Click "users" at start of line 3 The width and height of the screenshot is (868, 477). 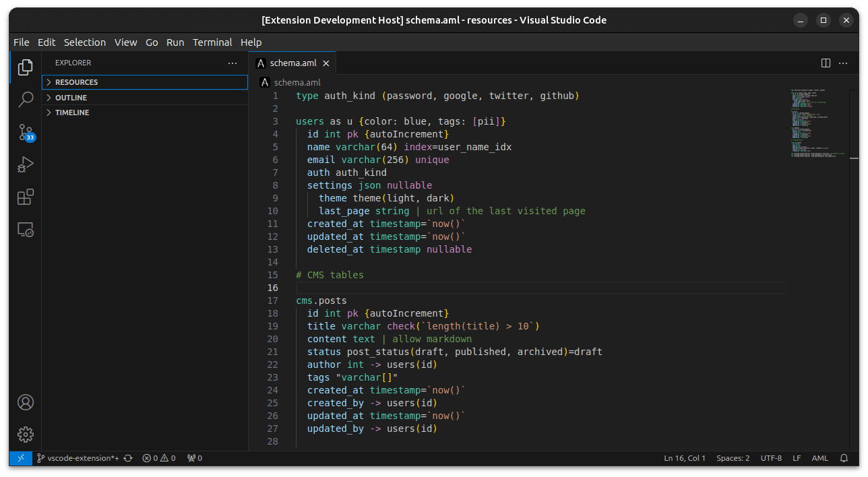coord(310,121)
